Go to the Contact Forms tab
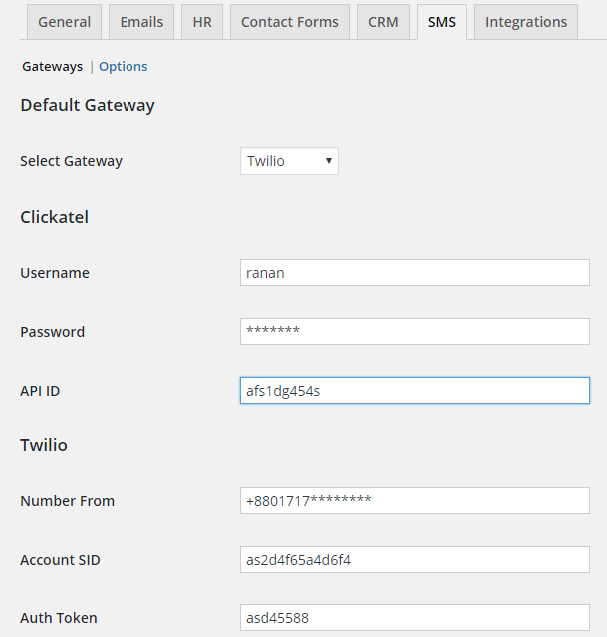 tap(290, 22)
